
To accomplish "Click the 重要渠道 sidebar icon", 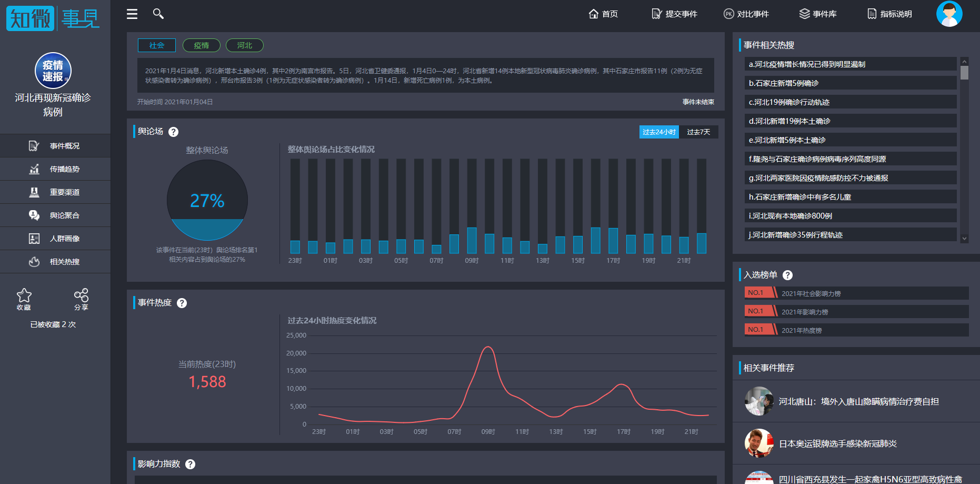I will click(34, 192).
